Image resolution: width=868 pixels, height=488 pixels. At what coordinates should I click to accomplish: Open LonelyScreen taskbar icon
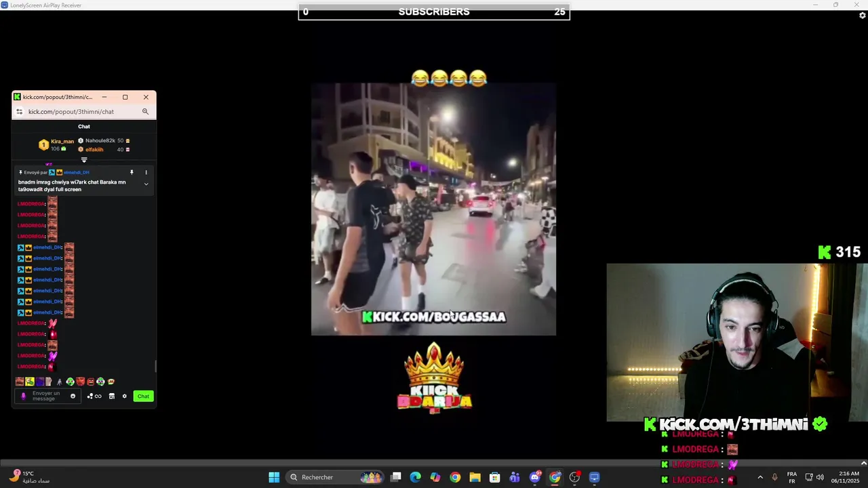pos(595,477)
